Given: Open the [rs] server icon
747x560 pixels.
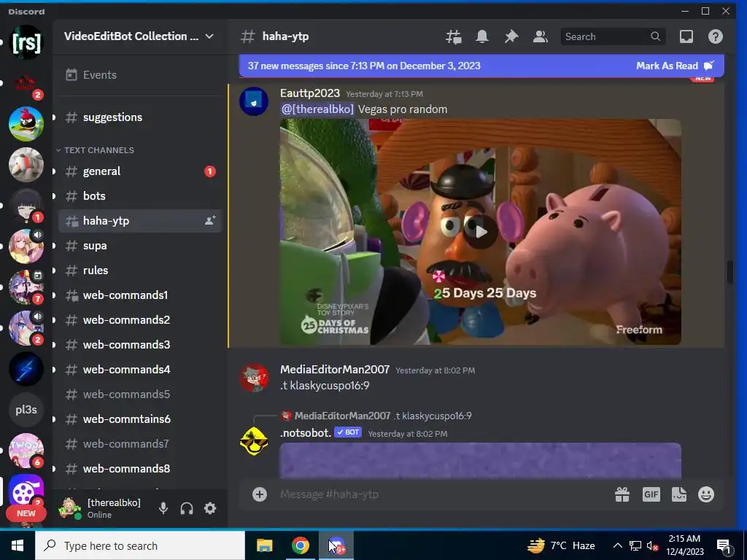Looking at the screenshot, I should pyautogui.click(x=26, y=42).
